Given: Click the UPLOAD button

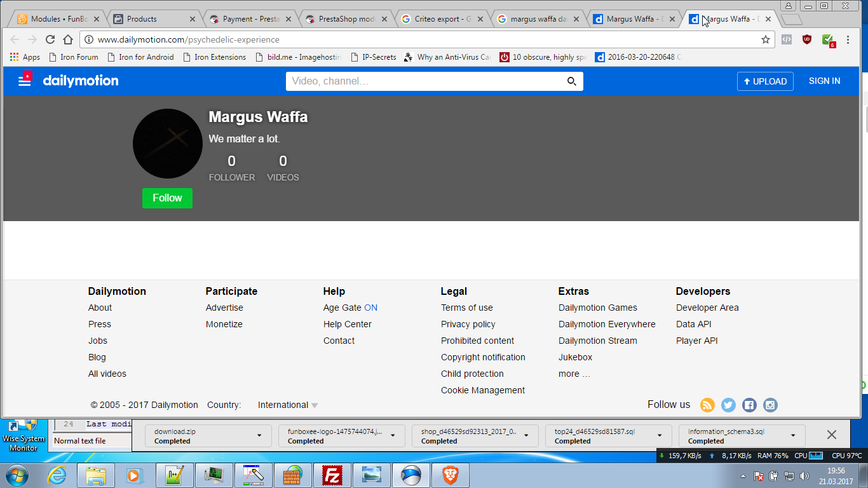Looking at the screenshot, I should (x=765, y=81).
